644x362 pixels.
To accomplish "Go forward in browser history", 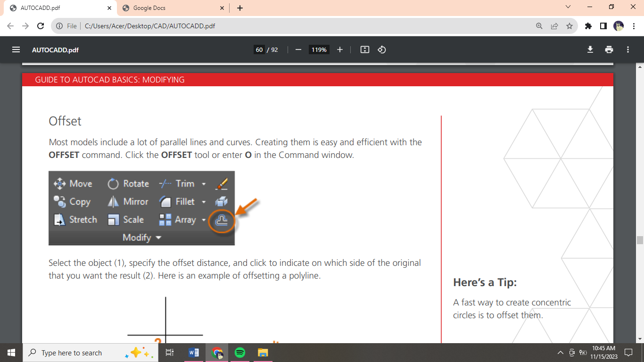I will (x=25, y=26).
